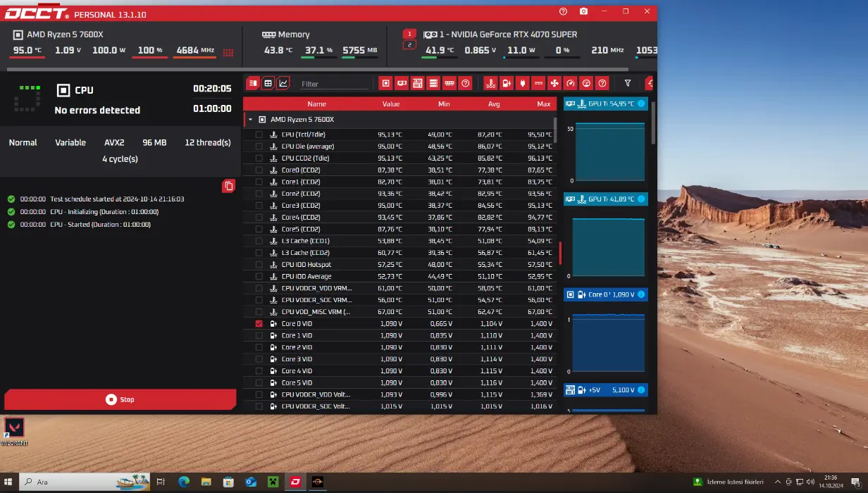Stop the running CPU test
The width and height of the screenshot is (868, 493).
[x=120, y=399]
